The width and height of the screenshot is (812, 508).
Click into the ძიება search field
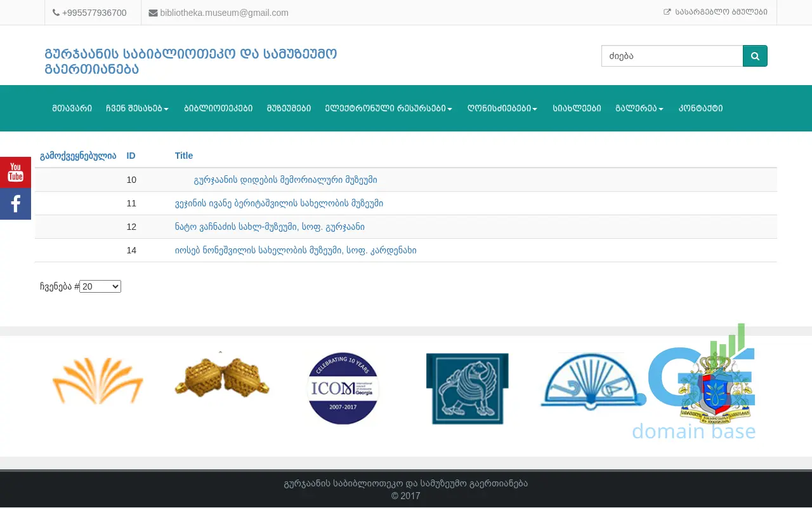[672, 56]
